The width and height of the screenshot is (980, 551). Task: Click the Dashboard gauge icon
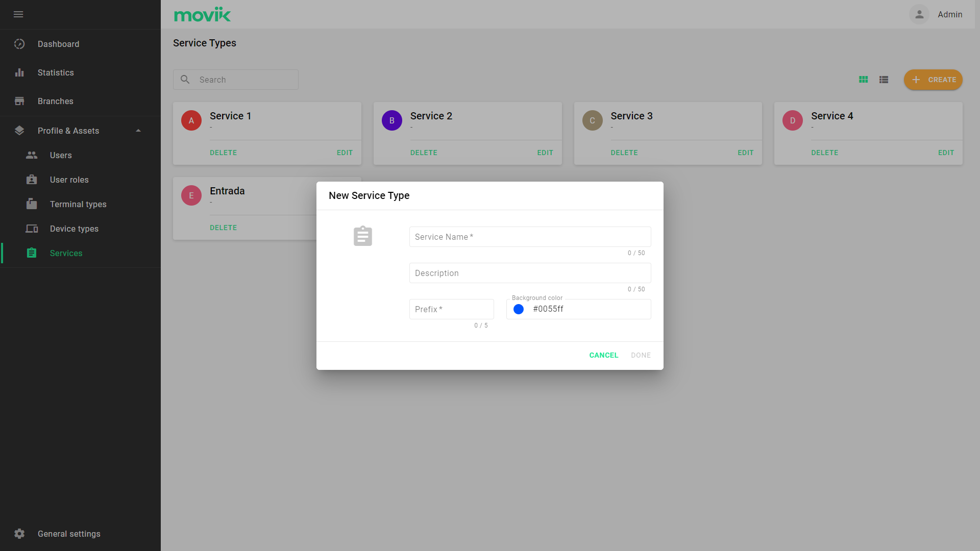19,44
